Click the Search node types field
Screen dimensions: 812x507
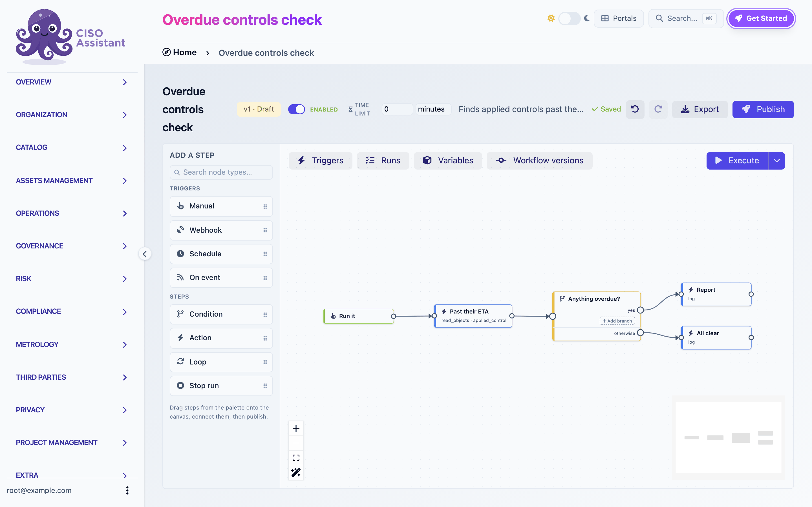221,172
